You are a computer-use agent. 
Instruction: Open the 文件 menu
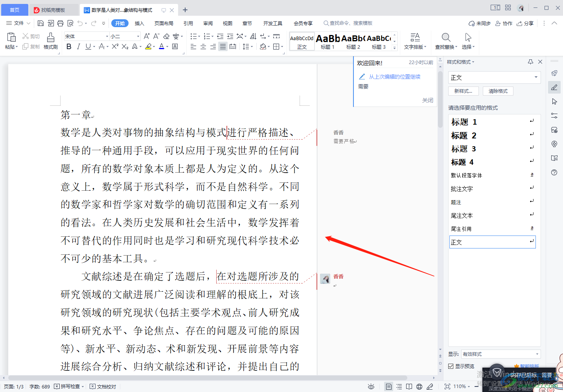(18, 23)
